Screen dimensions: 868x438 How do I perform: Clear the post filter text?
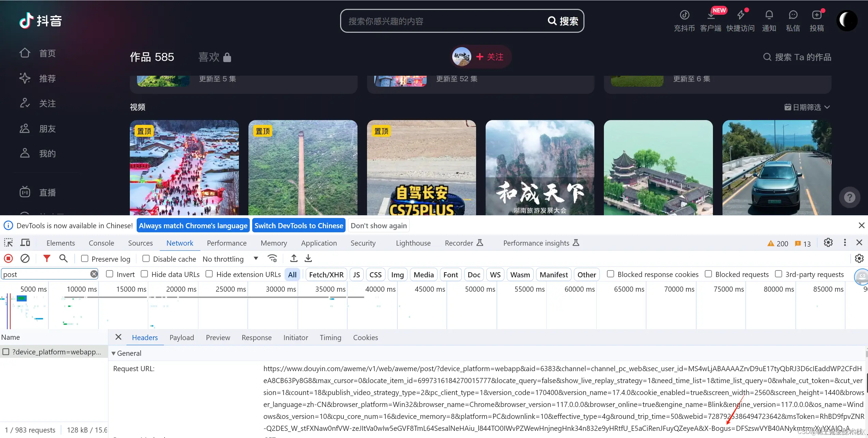94,274
